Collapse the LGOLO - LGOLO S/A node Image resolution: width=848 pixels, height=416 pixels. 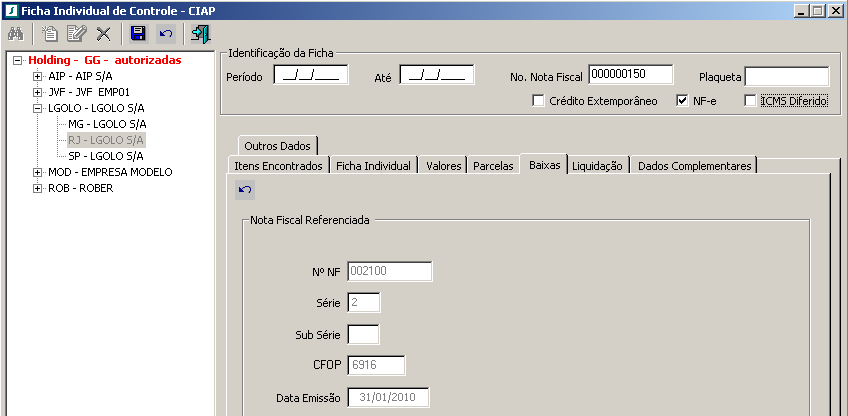point(38,108)
